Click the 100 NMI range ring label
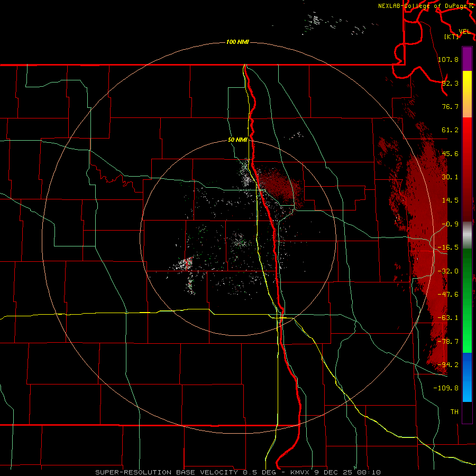The image size is (476, 476). tap(237, 42)
